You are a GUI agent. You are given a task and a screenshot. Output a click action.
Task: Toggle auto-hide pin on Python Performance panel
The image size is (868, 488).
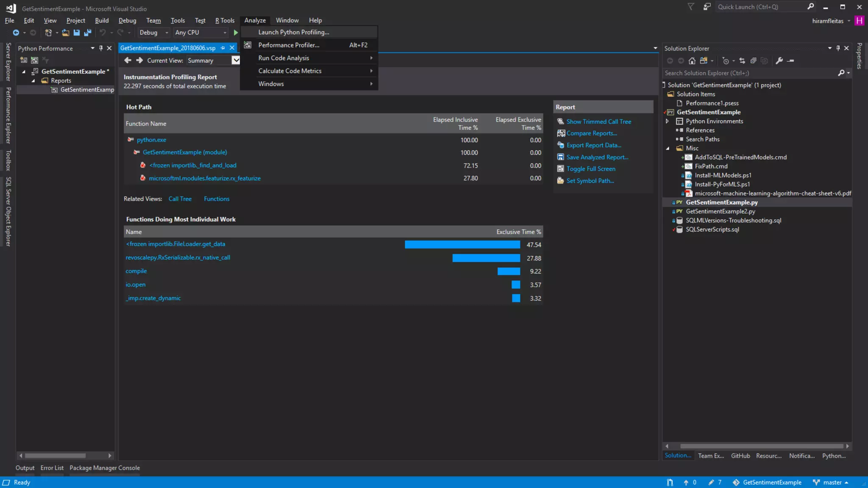pos(101,48)
